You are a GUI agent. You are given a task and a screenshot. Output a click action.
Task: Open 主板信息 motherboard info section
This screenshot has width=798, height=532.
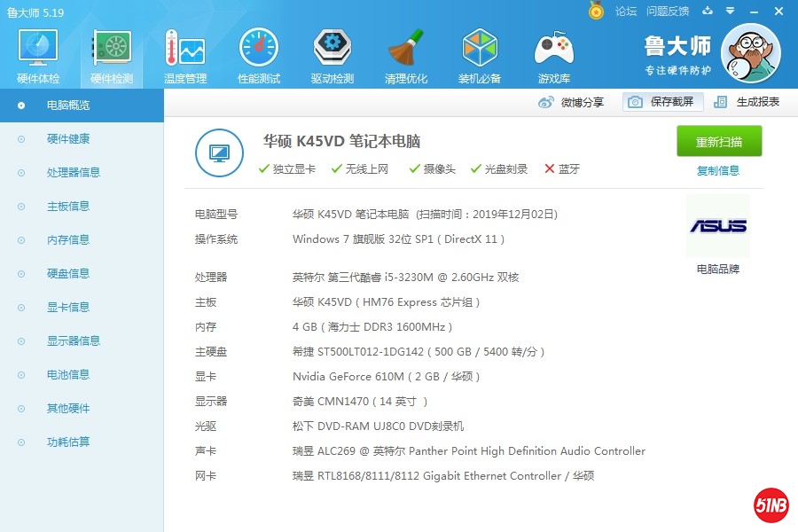[x=68, y=207]
